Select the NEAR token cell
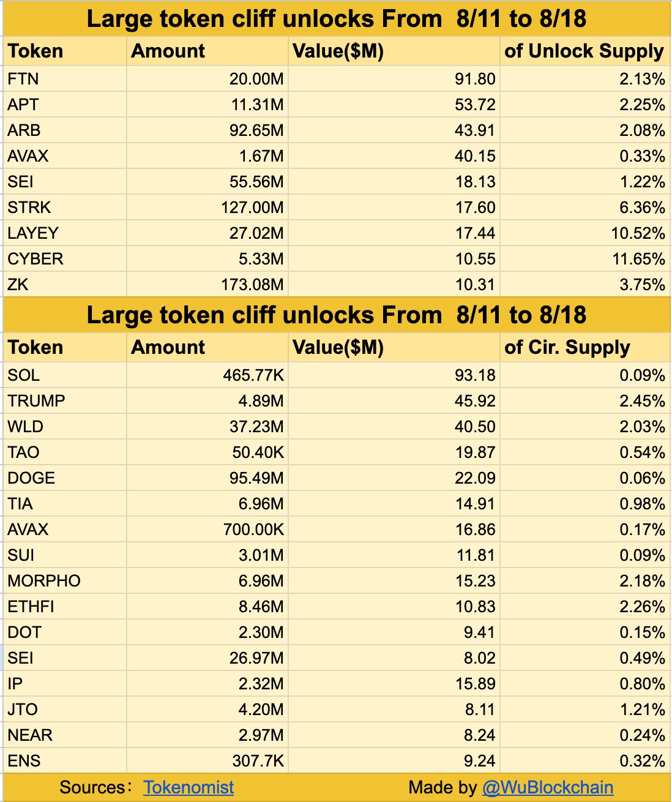 [x=65, y=735]
